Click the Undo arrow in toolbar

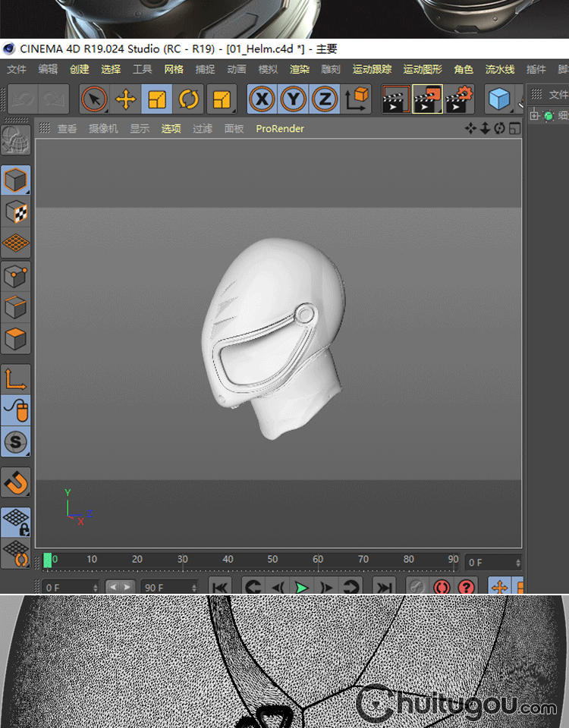22,99
